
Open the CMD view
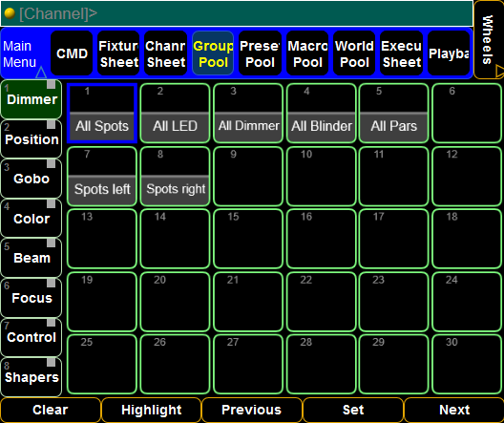coord(72,53)
